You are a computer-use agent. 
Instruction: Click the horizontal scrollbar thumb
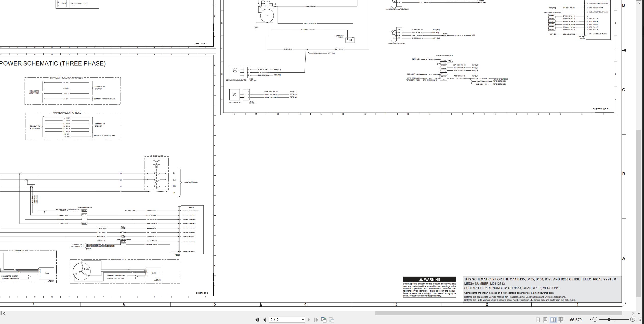498,313
